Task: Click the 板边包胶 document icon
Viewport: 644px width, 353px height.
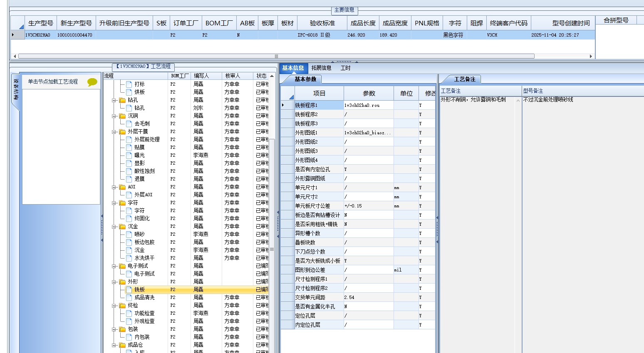Action: point(129,242)
